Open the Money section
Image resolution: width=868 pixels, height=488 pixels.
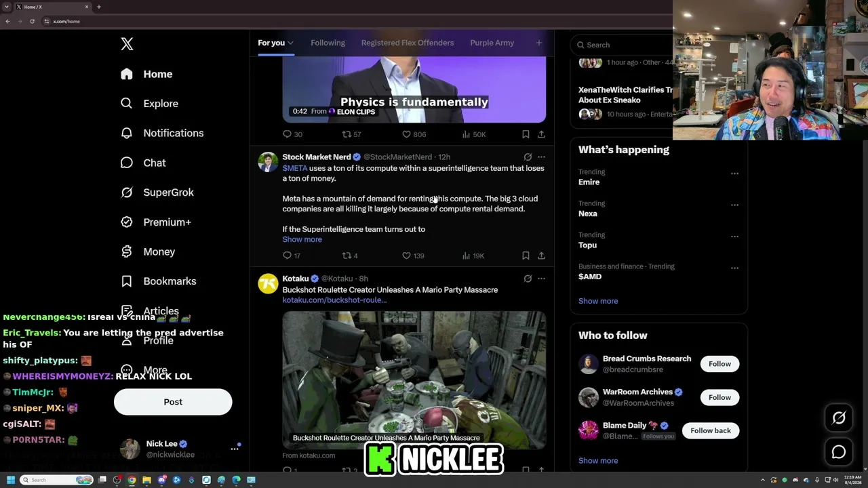[147, 251]
